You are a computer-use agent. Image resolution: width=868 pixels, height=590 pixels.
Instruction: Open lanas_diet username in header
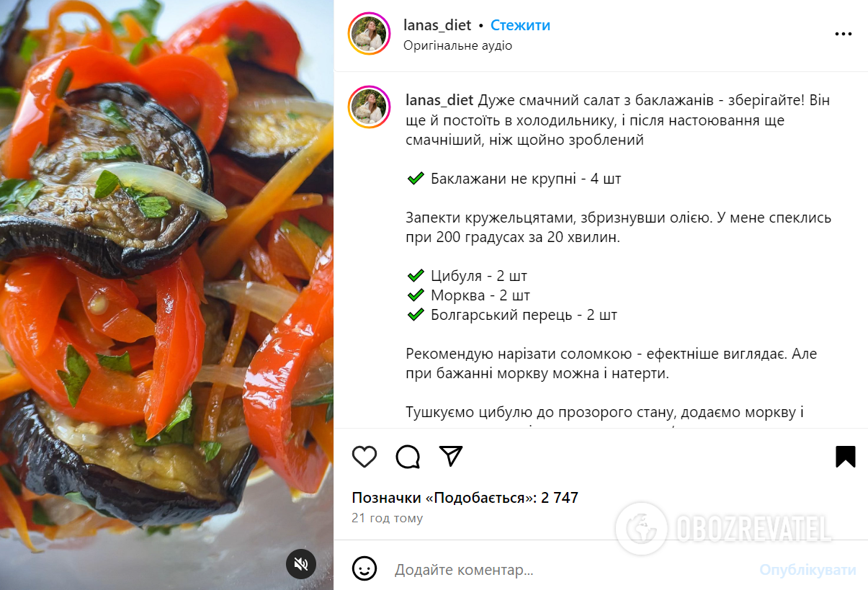(x=437, y=25)
